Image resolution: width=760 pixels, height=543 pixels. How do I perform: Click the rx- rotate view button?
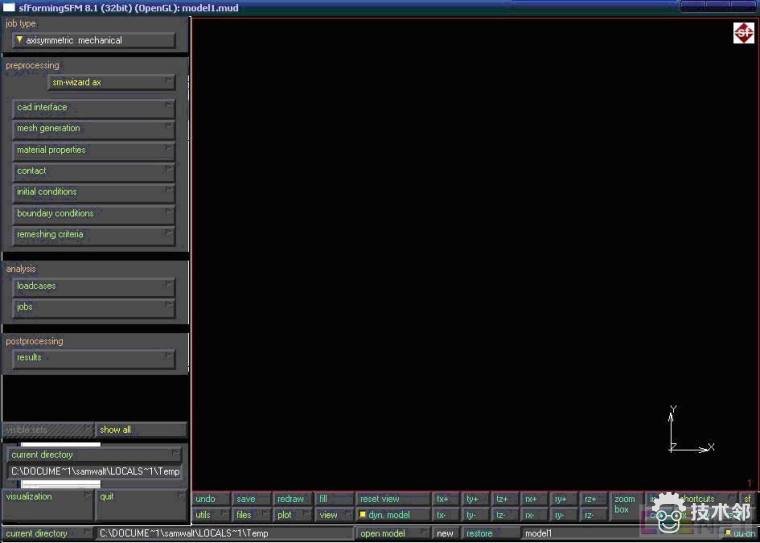click(x=534, y=515)
